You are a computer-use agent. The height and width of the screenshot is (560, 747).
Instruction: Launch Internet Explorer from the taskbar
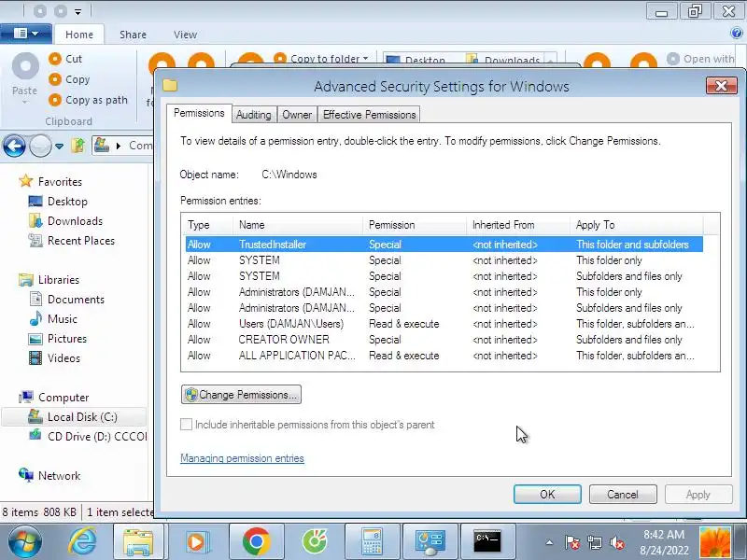(83, 542)
